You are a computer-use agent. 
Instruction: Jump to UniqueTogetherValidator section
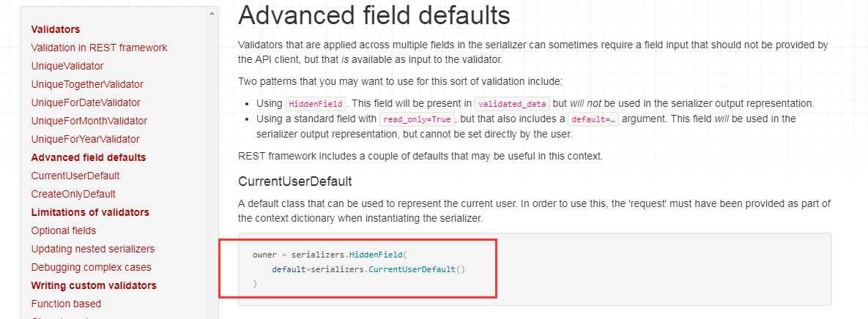point(87,84)
